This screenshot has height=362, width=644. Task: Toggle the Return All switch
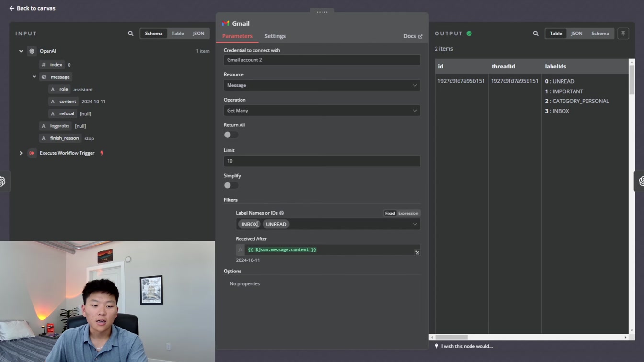coord(231,135)
